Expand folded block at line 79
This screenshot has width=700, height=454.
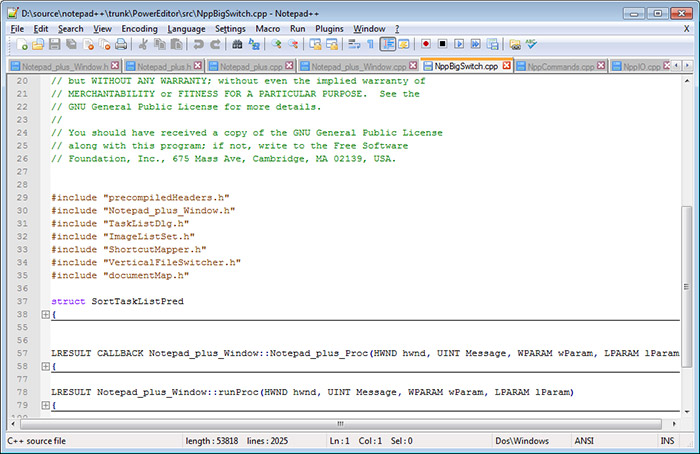coord(46,405)
